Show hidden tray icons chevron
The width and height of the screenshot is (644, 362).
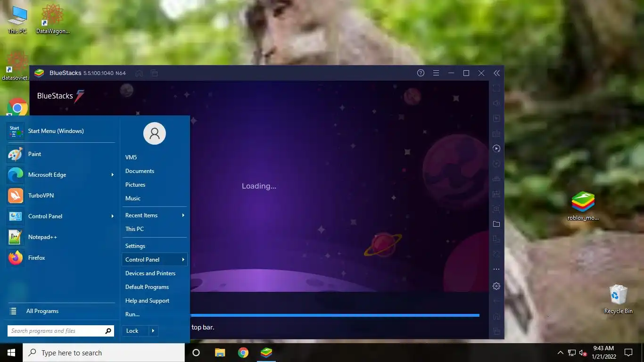pos(560,353)
